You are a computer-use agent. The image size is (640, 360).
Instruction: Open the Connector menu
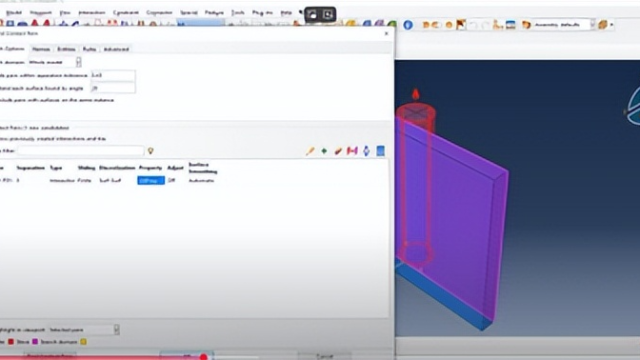pyautogui.click(x=159, y=13)
